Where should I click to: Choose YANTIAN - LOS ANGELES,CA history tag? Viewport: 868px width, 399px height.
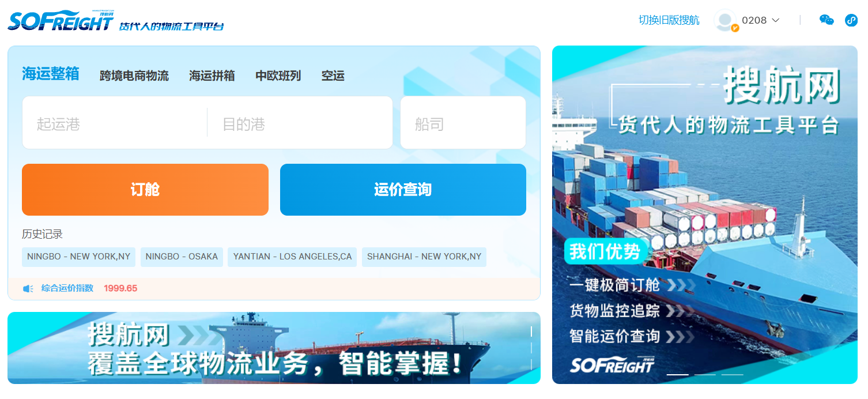click(x=292, y=257)
